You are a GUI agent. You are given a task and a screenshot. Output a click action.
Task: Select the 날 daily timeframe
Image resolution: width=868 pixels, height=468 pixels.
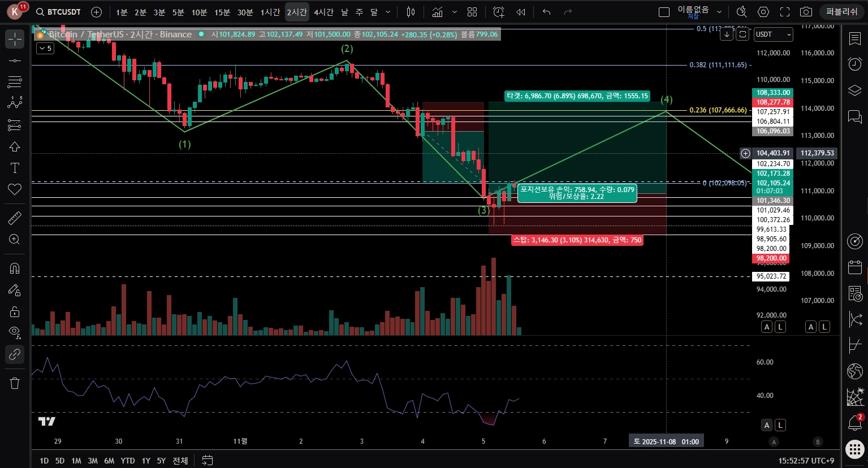(x=344, y=12)
